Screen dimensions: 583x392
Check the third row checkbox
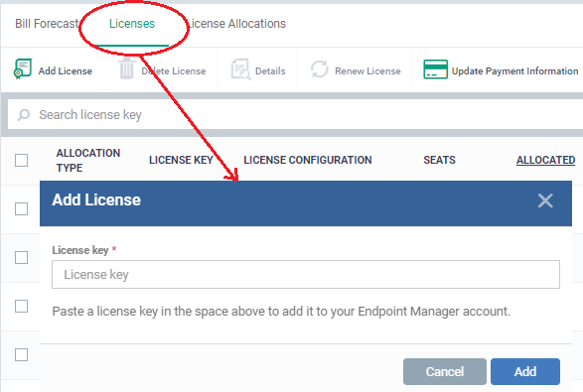21,307
